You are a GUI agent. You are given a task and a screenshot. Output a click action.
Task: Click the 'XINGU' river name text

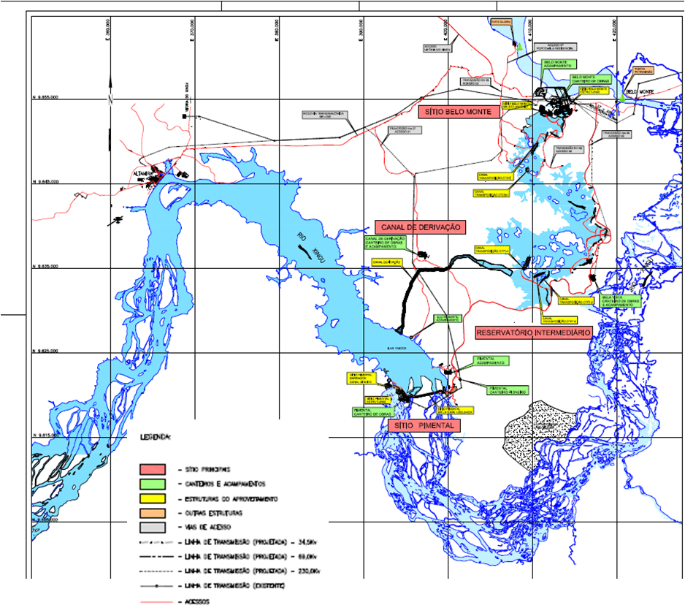(319, 255)
